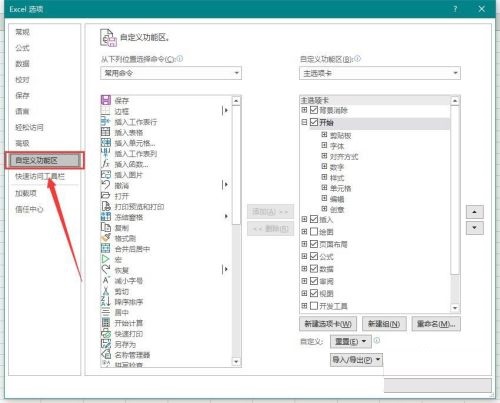Select the 开始计算 calculator icon
500x403 pixels.
click(x=106, y=323)
